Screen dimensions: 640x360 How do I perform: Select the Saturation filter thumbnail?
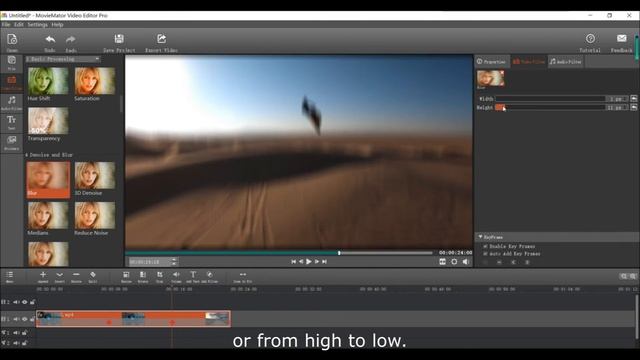[95, 81]
